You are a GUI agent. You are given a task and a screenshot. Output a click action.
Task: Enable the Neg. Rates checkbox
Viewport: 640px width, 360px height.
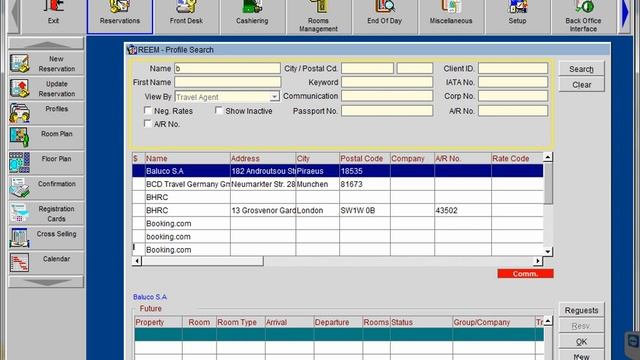click(148, 111)
